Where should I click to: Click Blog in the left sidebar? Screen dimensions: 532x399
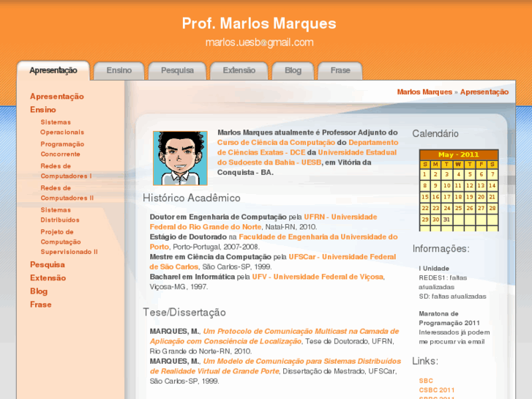click(39, 291)
